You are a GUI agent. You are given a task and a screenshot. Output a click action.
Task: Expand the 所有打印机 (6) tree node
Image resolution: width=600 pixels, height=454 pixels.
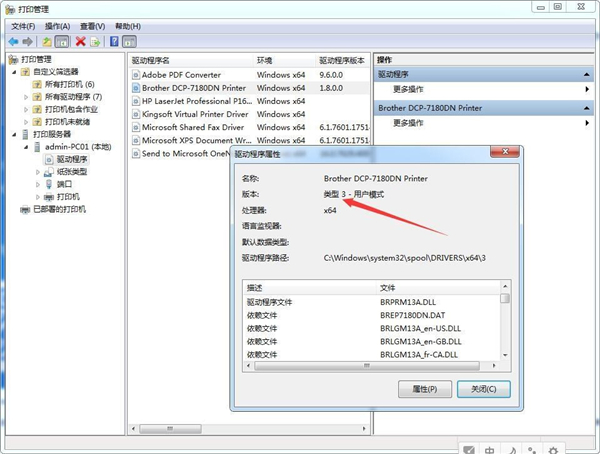click(25, 85)
